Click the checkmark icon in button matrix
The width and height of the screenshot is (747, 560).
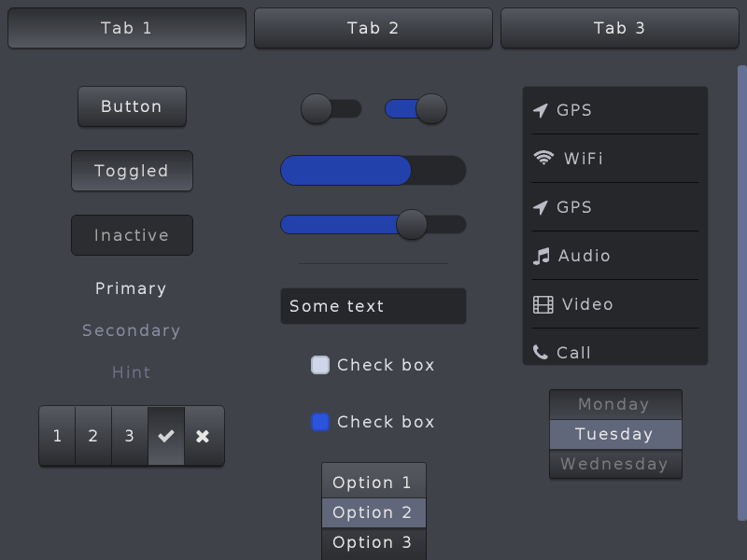coord(166,436)
